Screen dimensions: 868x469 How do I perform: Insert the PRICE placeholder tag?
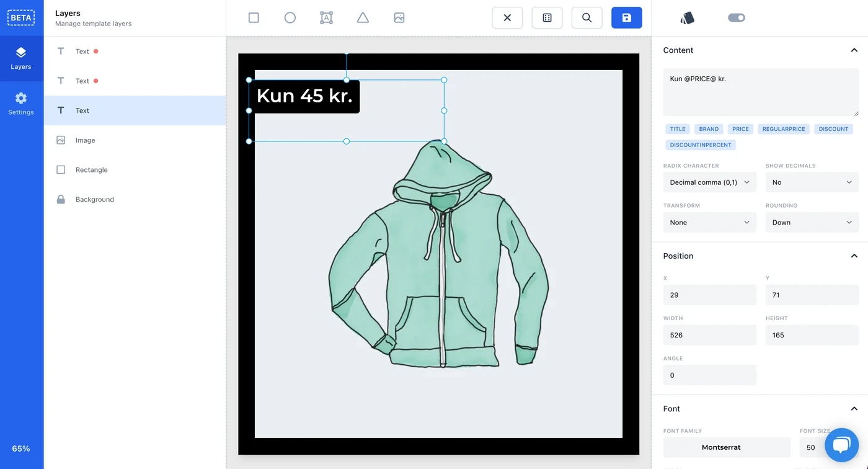pyautogui.click(x=740, y=129)
